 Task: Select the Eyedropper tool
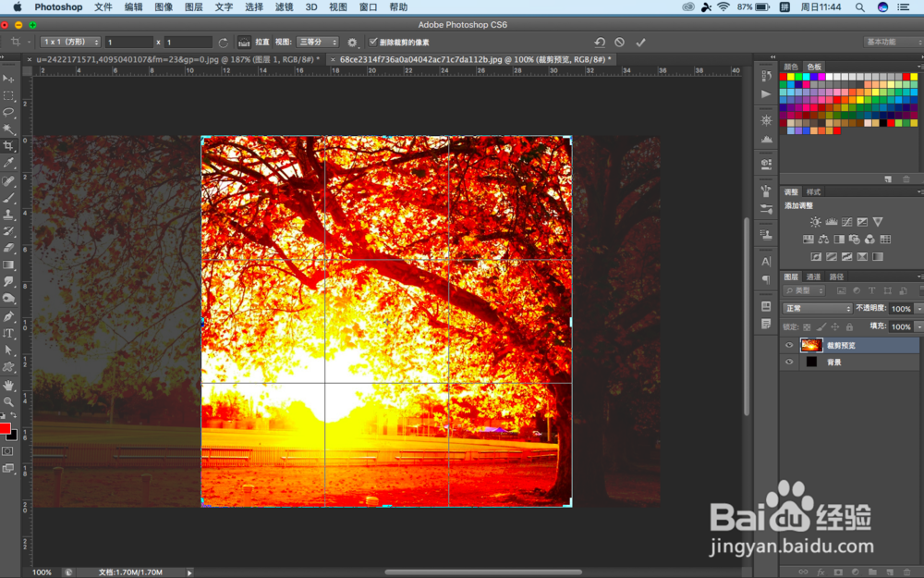coord(8,162)
